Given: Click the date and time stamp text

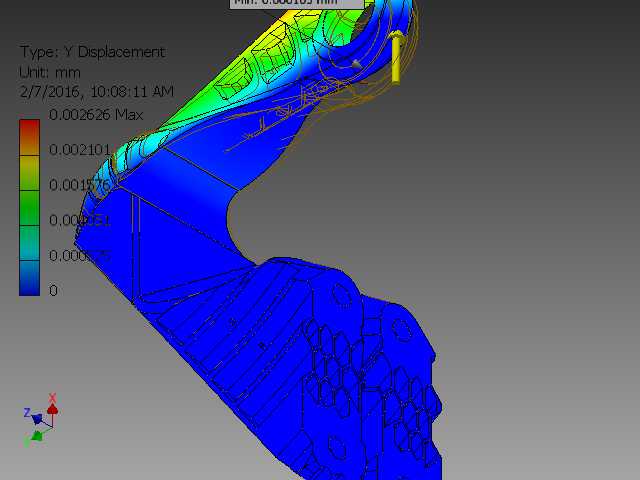Looking at the screenshot, I should [x=97, y=91].
